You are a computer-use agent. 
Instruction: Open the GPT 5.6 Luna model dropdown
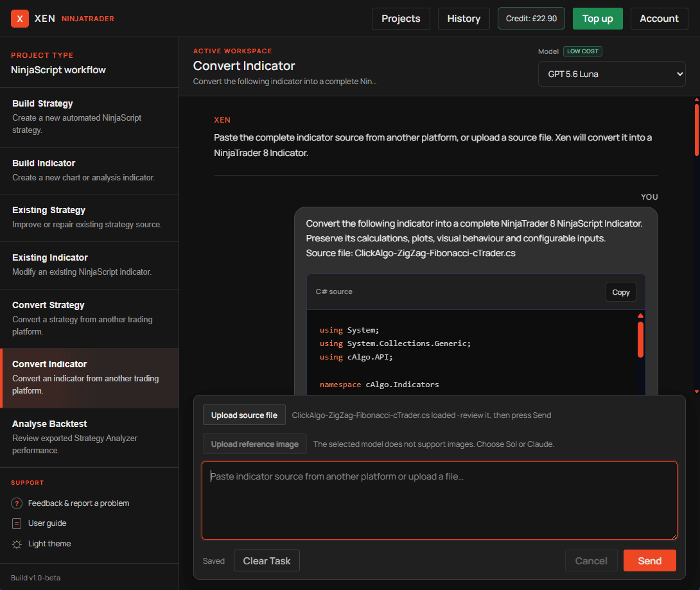pyautogui.click(x=611, y=74)
